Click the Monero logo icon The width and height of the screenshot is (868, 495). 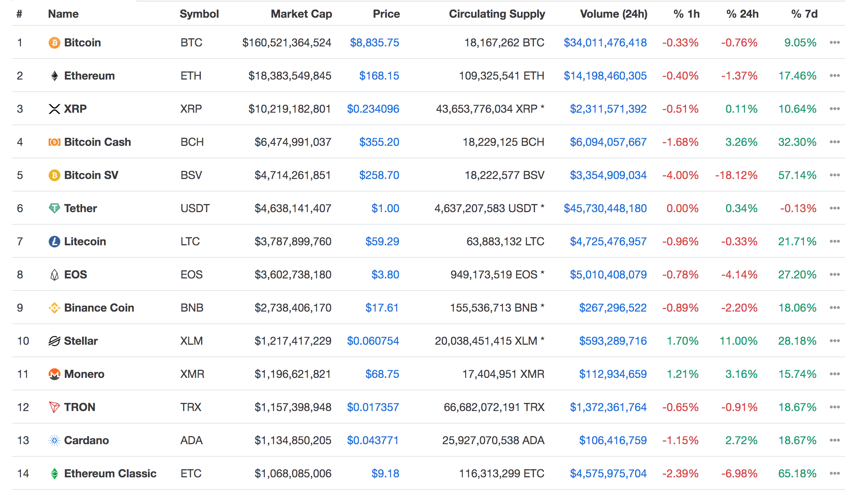click(55, 374)
